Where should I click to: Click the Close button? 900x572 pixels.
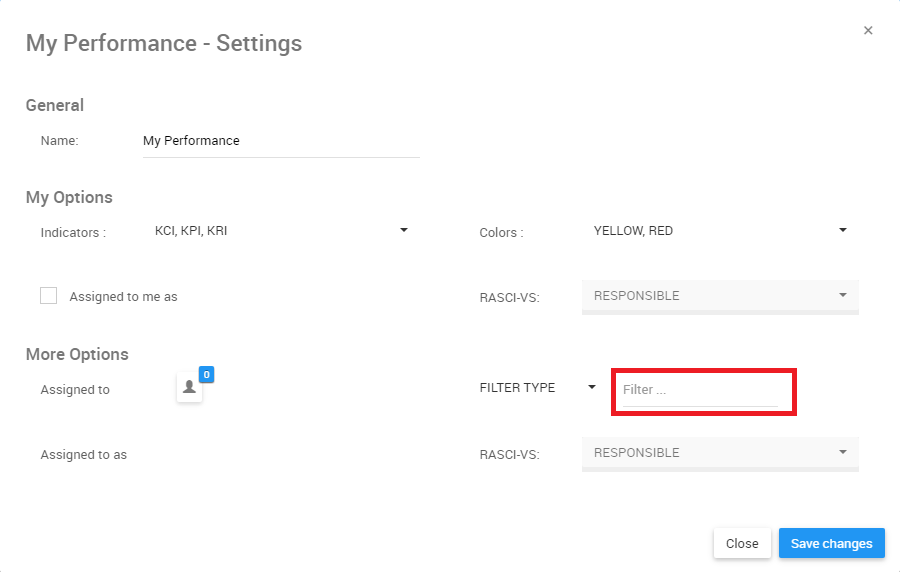[x=742, y=543]
